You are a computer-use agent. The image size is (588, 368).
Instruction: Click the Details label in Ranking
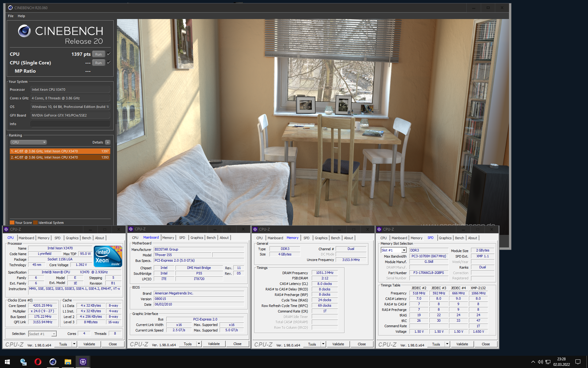click(x=98, y=142)
